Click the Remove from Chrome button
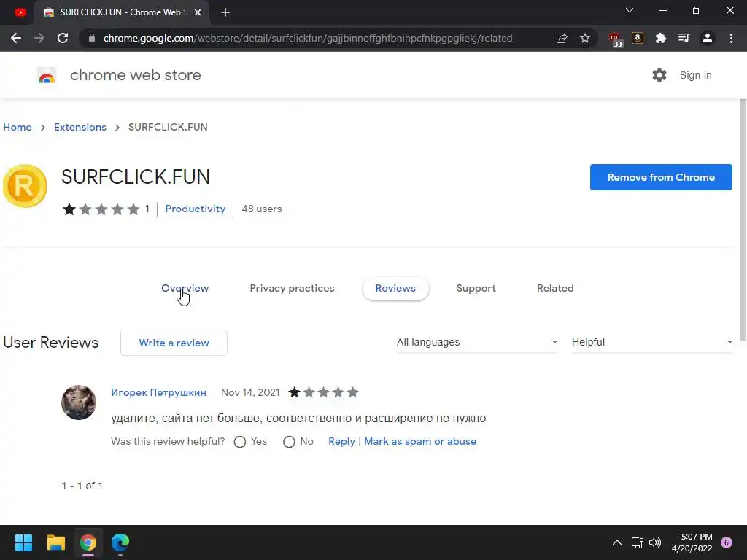Viewport: 747px width, 560px height. (661, 177)
